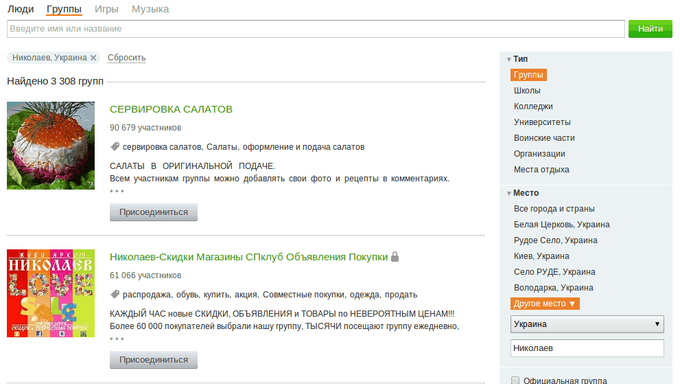Expand the Другое место dropdown
The width and height of the screenshot is (680, 384).
click(x=545, y=304)
